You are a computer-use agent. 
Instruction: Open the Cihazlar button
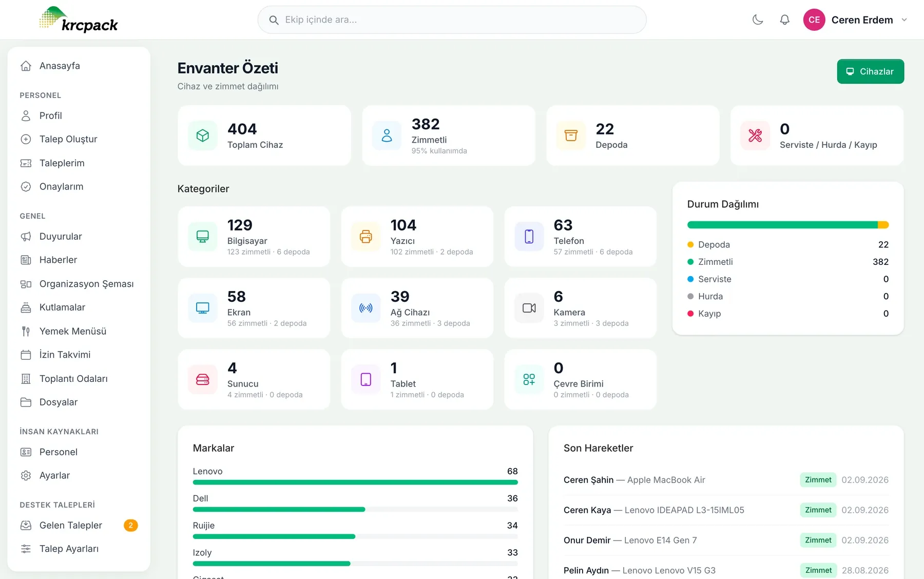click(x=870, y=71)
